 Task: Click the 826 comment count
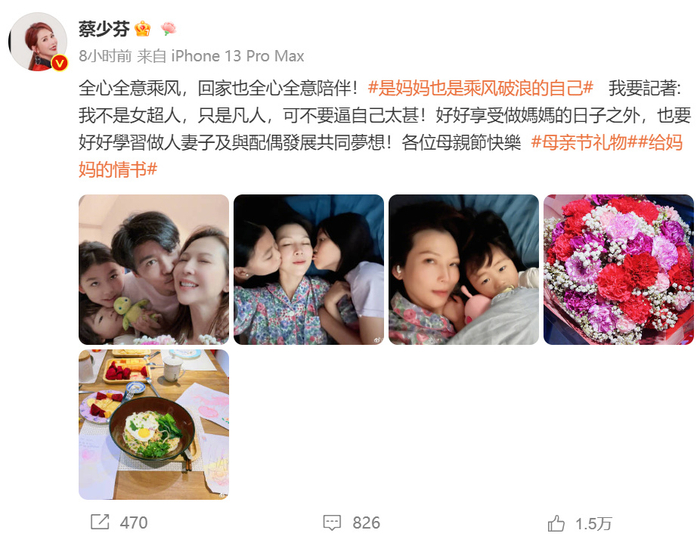pos(366,523)
